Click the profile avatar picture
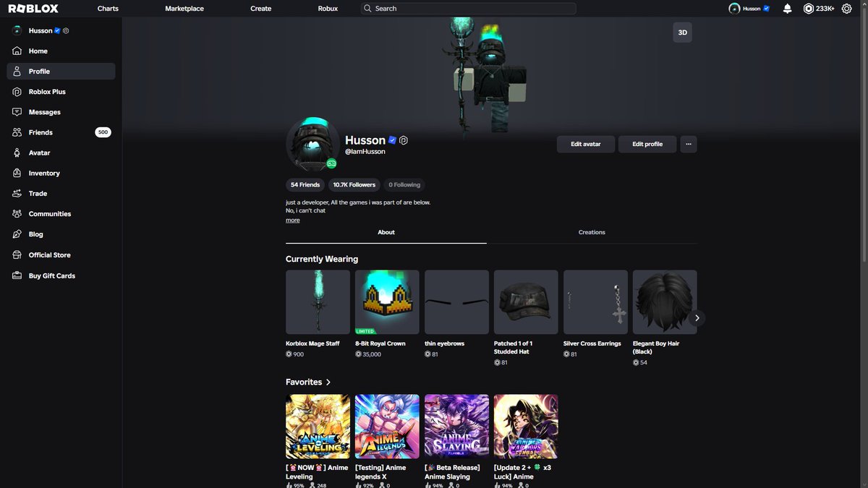This screenshot has width=868, height=488. [312, 144]
